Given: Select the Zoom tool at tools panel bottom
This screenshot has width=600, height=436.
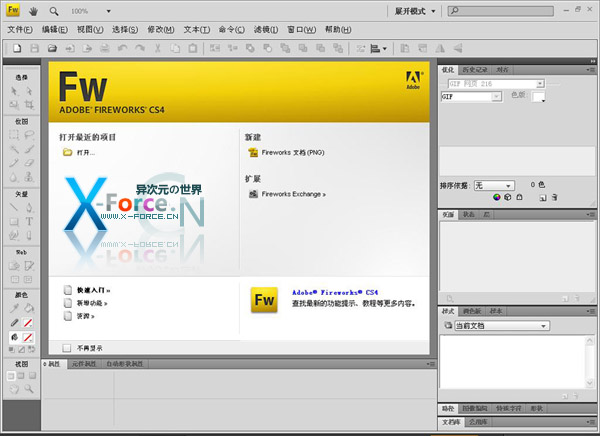Looking at the screenshot, I should [29, 389].
